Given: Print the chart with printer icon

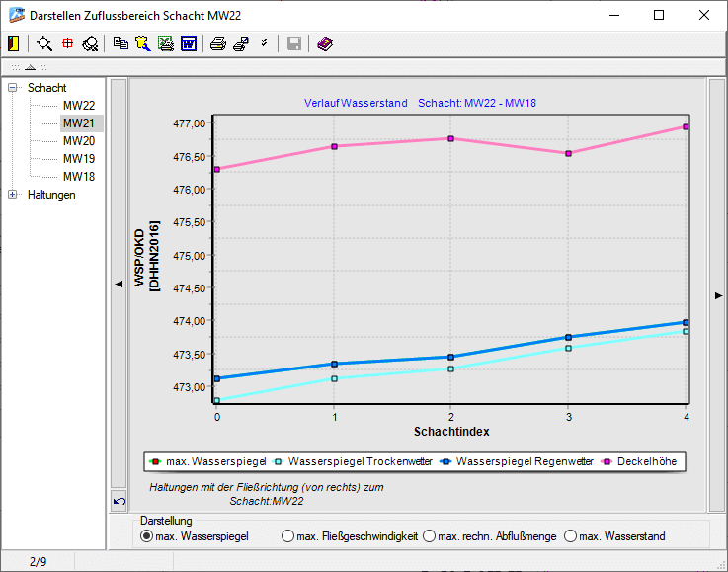Looking at the screenshot, I should [x=218, y=43].
